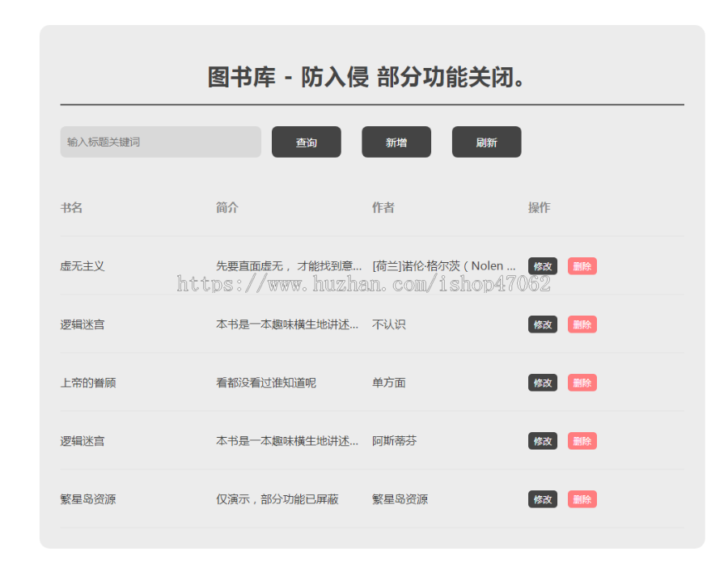Image resolution: width=728 pixels, height=564 pixels.
Task: Click 修改 in the 仅演示 description row
Action: [543, 499]
